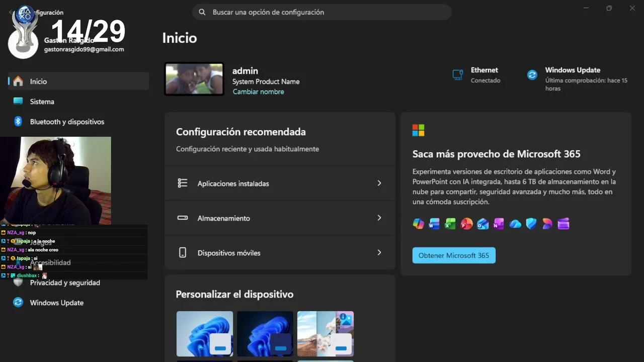
Task: Select the flower landscape theme thumbnail
Action: pyautogui.click(x=326, y=334)
